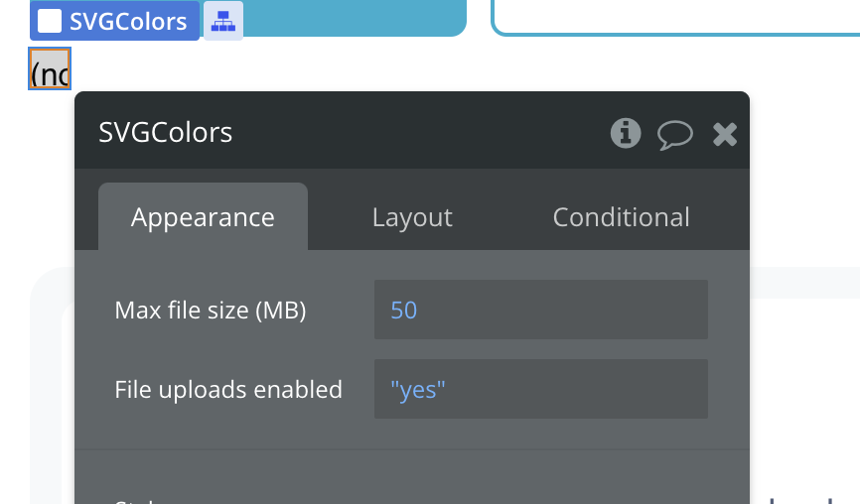860x504 pixels.
Task: Open the info documentation icon
Action: click(x=626, y=133)
